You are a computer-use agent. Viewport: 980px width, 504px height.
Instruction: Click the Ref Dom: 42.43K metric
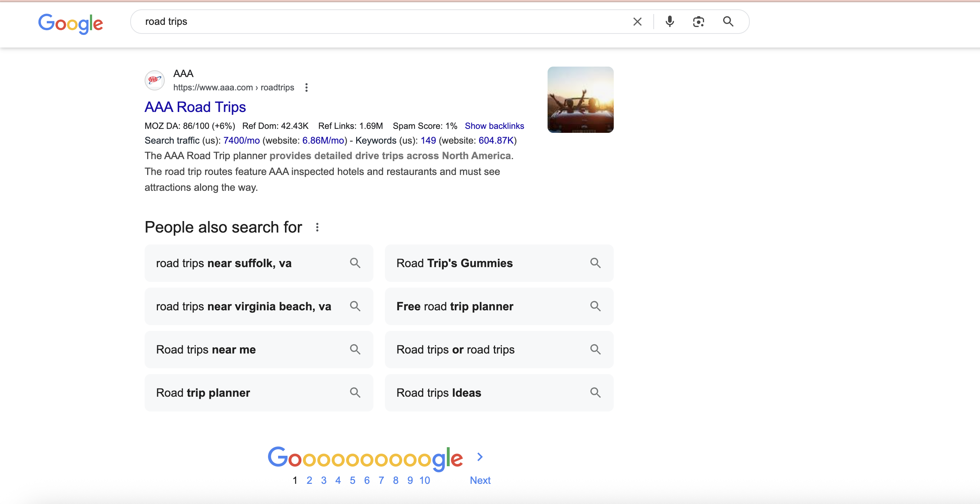click(x=276, y=126)
